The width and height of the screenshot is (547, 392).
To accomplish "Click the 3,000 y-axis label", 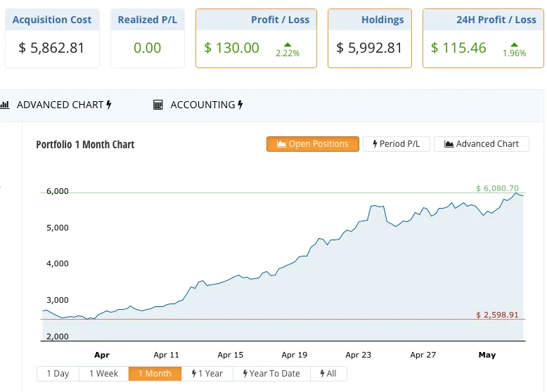I will [x=58, y=301].
